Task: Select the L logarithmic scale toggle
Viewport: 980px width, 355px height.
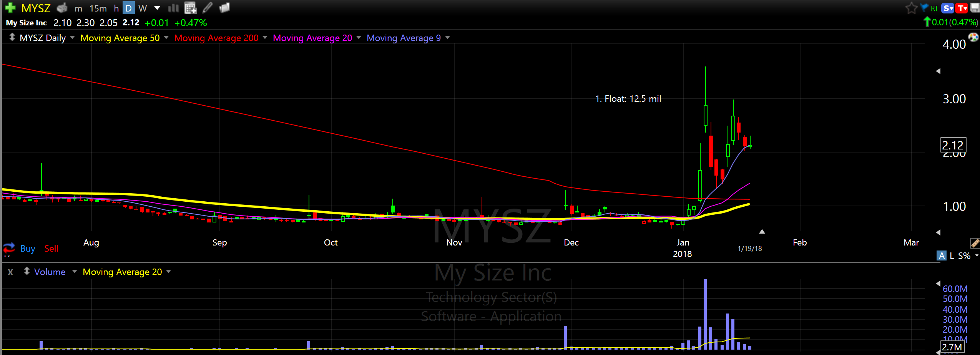Action: point(952,256)
